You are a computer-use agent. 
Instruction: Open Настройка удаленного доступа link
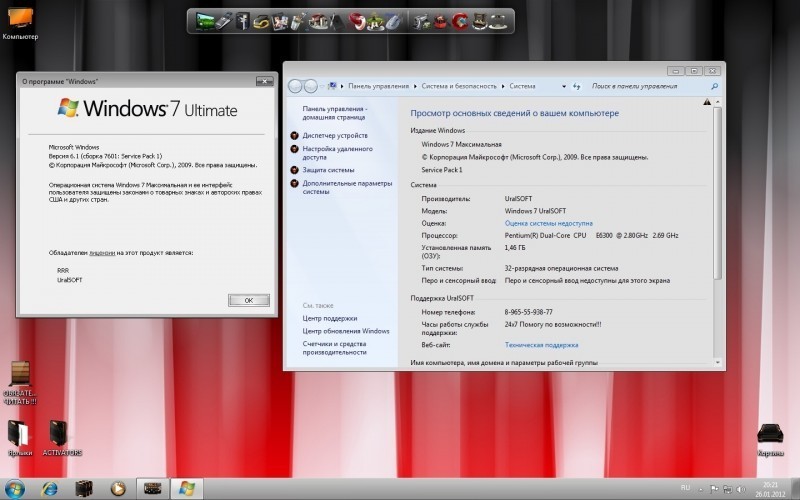[337, 153]
